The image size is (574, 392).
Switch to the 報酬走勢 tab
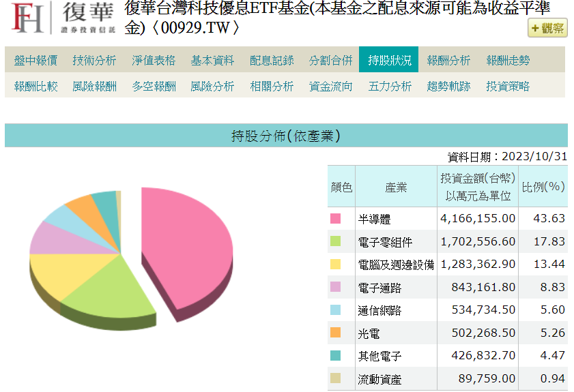[508, 60]
